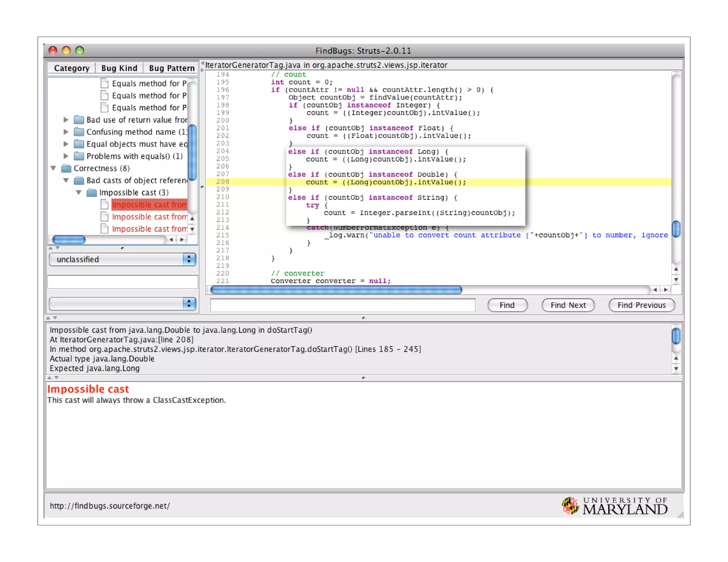Click the Bug Kind column header

coord(119,68)
